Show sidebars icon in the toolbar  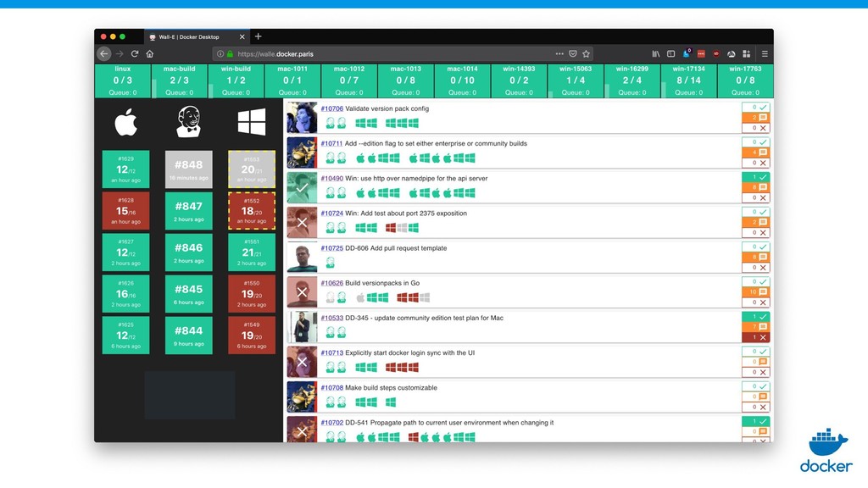point(671,53)
